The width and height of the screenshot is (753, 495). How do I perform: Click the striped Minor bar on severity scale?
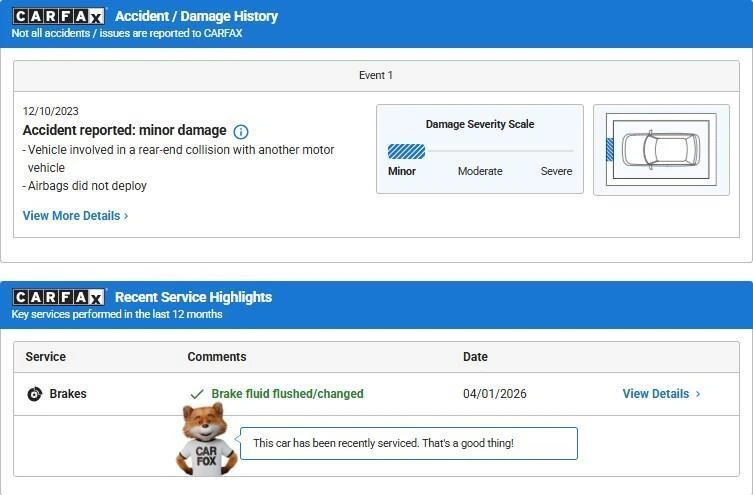click(x=406, y=152)
